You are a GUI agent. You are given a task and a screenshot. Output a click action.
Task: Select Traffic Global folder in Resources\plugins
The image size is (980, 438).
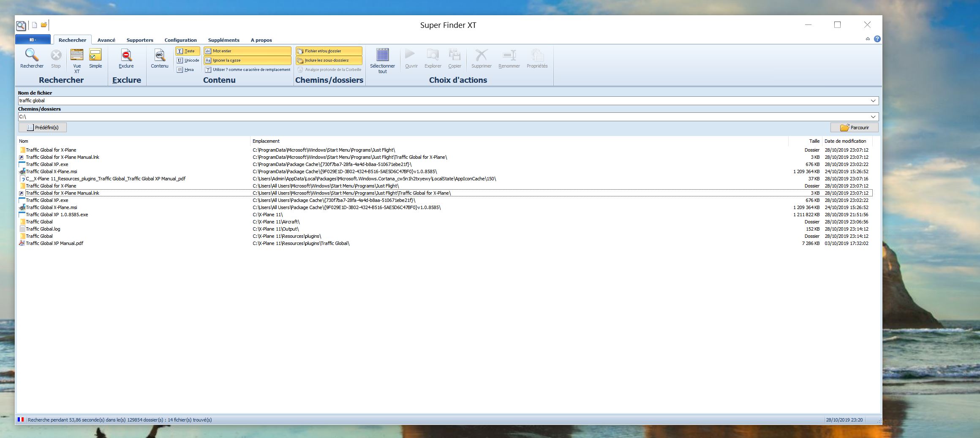445,236
